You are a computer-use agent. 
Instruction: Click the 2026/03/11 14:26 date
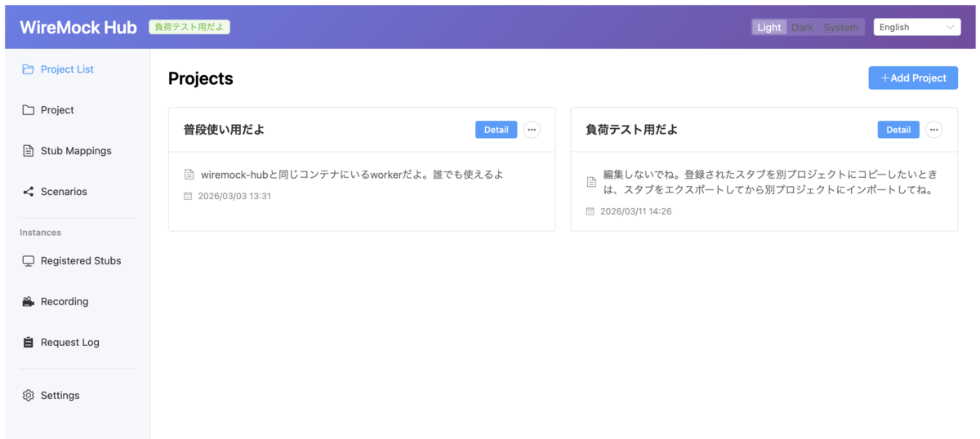pyautogui.click(x=636, y=211)
